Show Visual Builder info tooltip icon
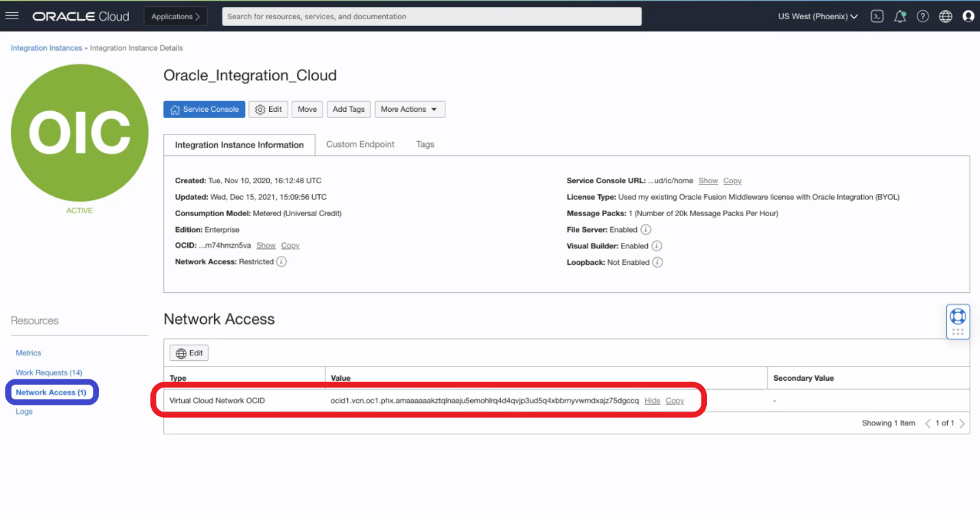 [656, 246]
